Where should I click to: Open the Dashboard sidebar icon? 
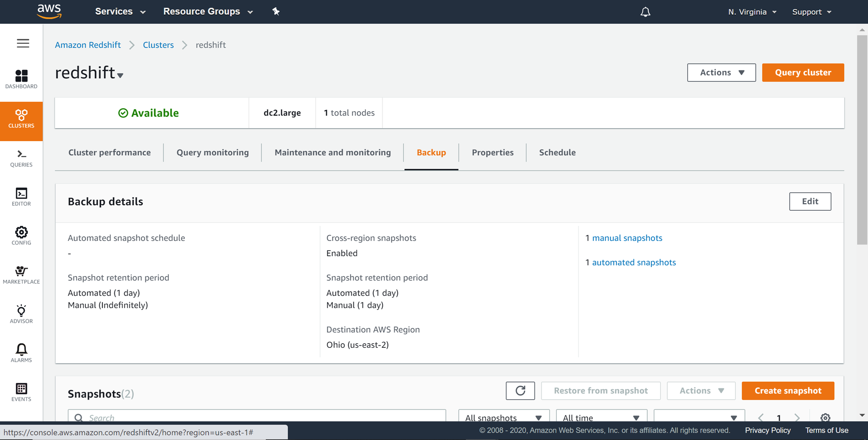[21, 79]
